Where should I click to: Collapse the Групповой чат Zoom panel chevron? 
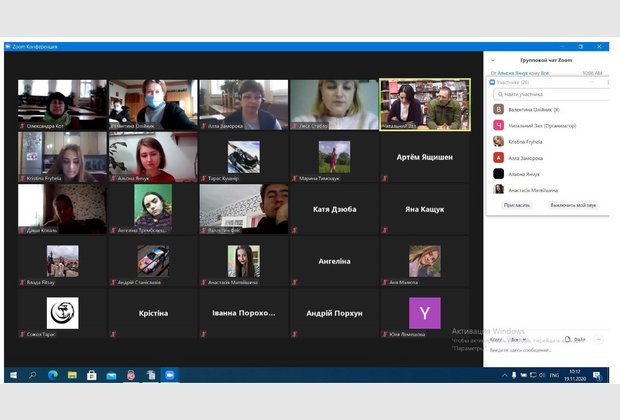[x=492, y=60]
